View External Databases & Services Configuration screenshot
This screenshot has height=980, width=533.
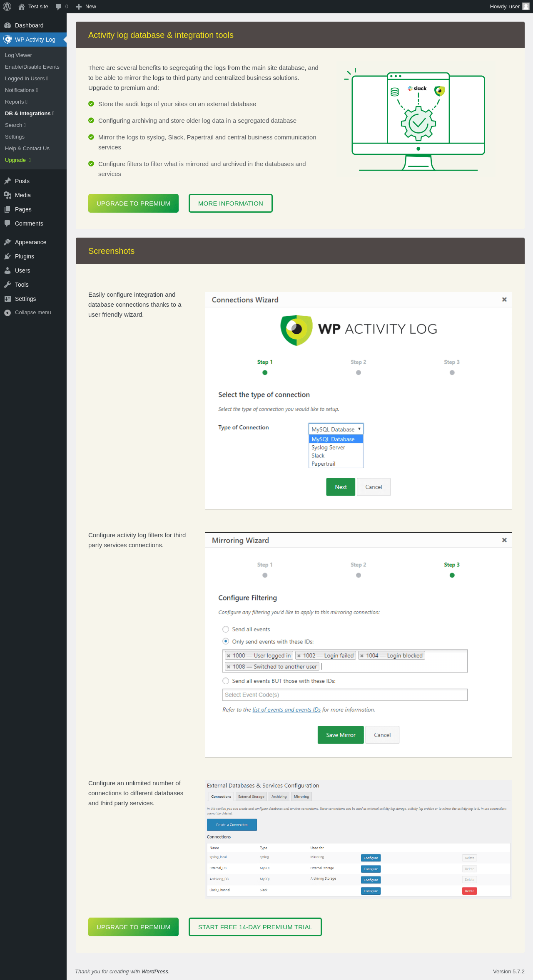pos(359,839)
